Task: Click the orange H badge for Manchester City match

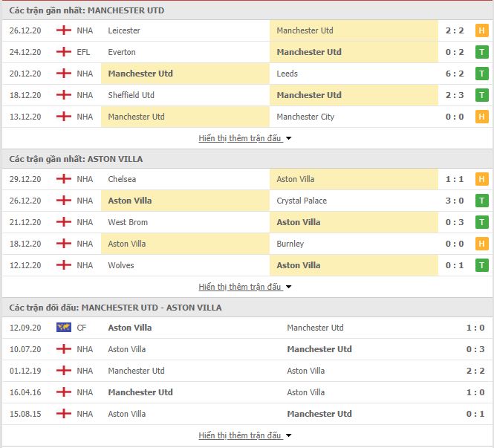Action: pos(481,117)
